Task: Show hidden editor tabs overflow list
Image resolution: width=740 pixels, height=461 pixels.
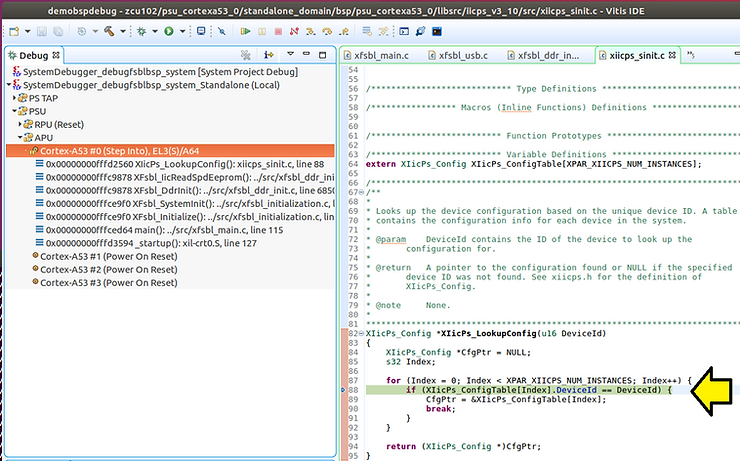Action: point(691,55)
